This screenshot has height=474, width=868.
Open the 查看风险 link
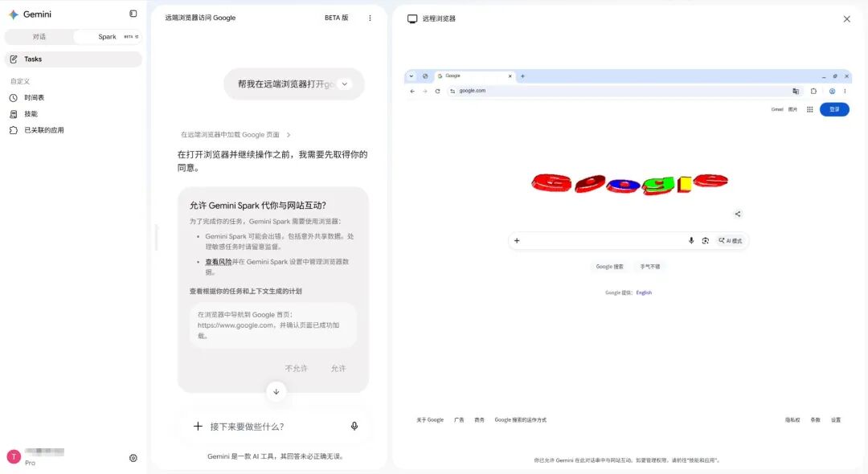click(218, 262)
